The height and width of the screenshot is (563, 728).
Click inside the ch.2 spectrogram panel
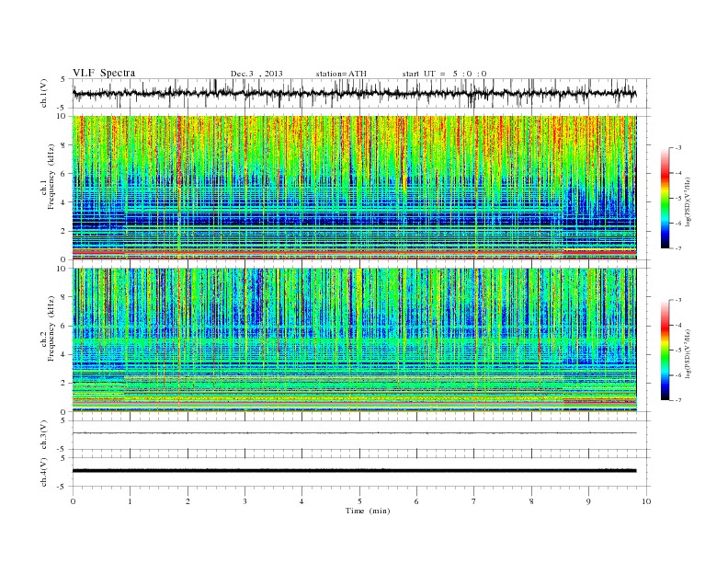click(x=354, y=340)
